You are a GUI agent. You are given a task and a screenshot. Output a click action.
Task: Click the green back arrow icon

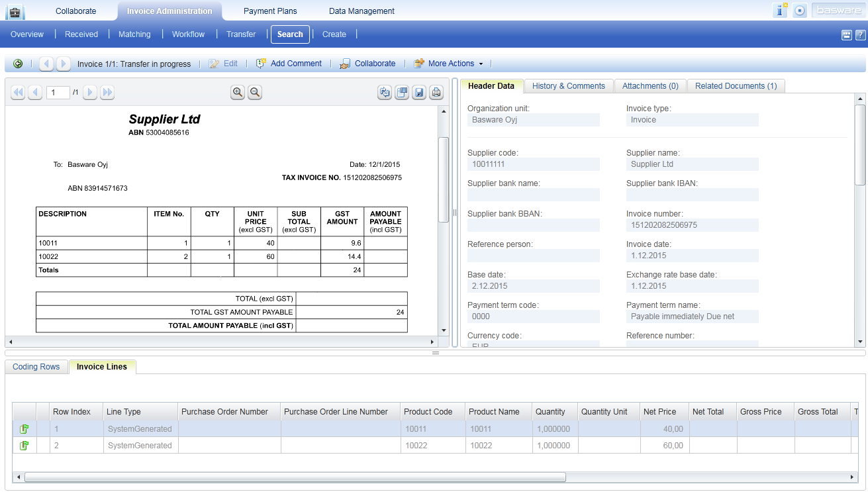(18, 64)
